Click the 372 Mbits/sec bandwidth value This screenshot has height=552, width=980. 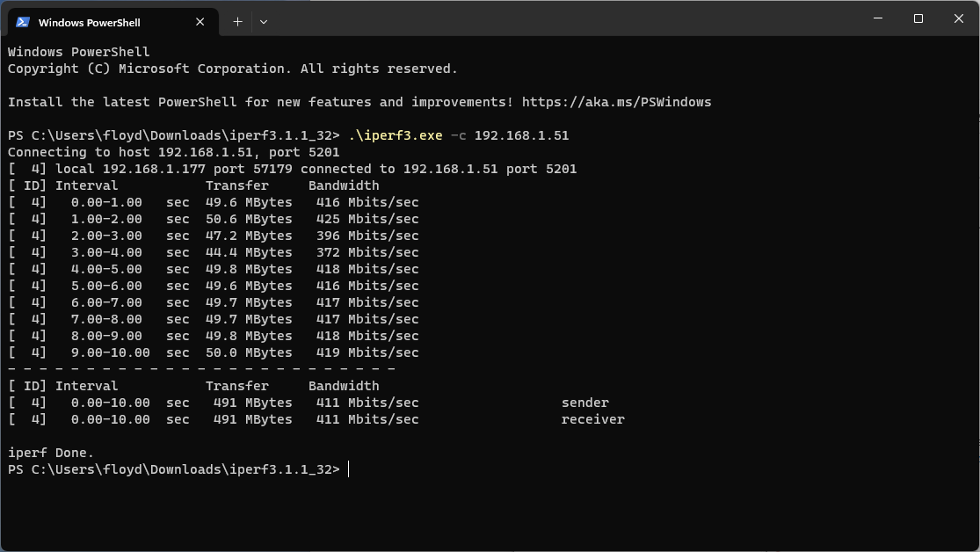(x=367, y=252)
